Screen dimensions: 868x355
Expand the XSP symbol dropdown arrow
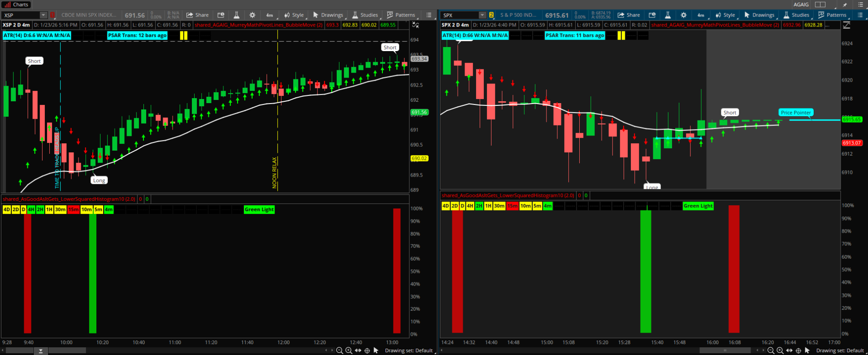(43, 15)
